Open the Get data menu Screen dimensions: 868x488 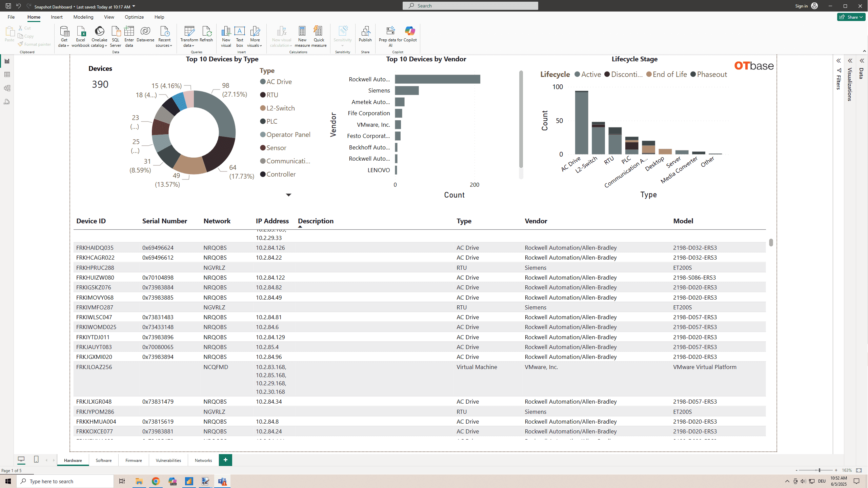point(64,37)
